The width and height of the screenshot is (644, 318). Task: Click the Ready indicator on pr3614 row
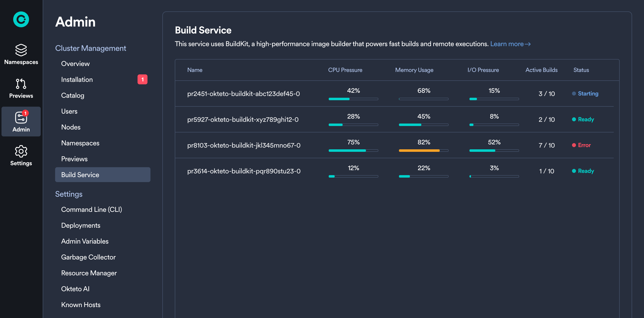(583, 171)
